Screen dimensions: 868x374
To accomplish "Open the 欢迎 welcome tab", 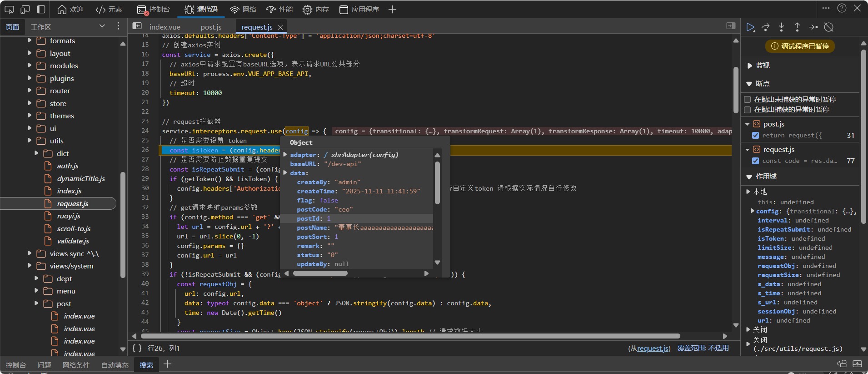I will click(70, 9).
